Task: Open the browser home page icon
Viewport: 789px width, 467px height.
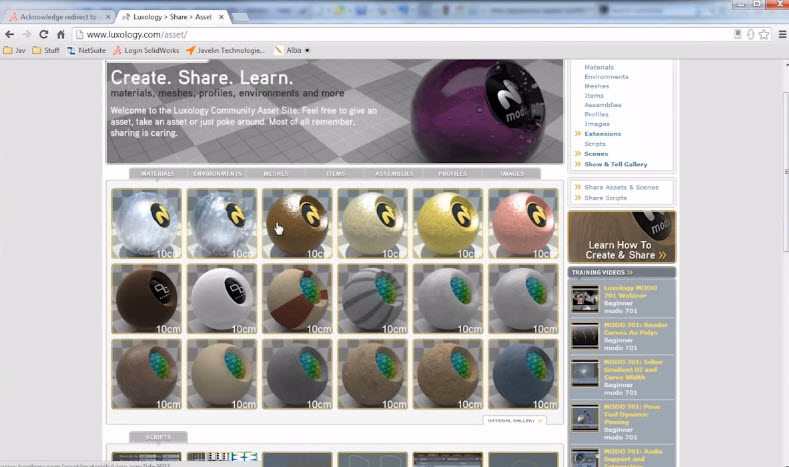Action: [x=61, y=34]
